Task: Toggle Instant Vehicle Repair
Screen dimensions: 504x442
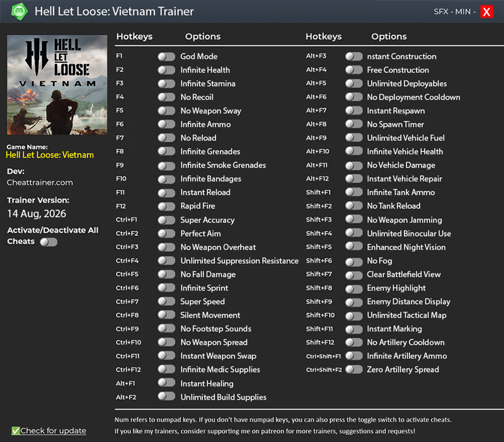Action: click(x=354, y=179)
